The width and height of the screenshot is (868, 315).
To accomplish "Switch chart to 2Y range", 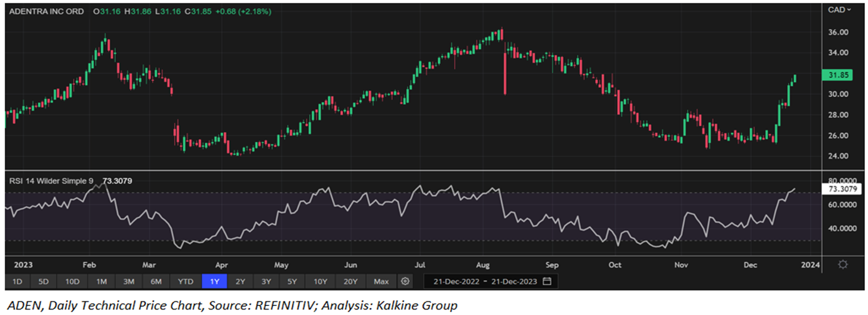I will pos(240,281).
